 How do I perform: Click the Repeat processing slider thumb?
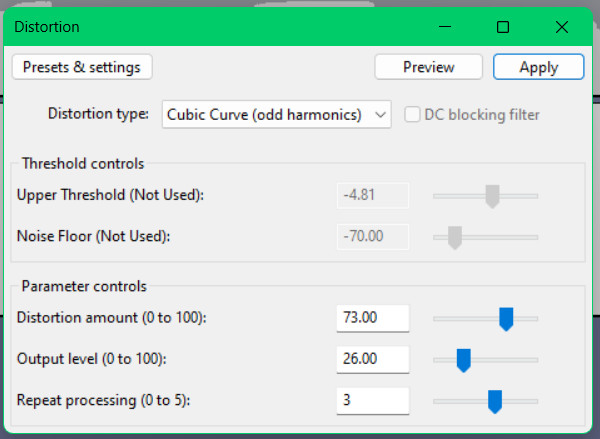[494, 401]
